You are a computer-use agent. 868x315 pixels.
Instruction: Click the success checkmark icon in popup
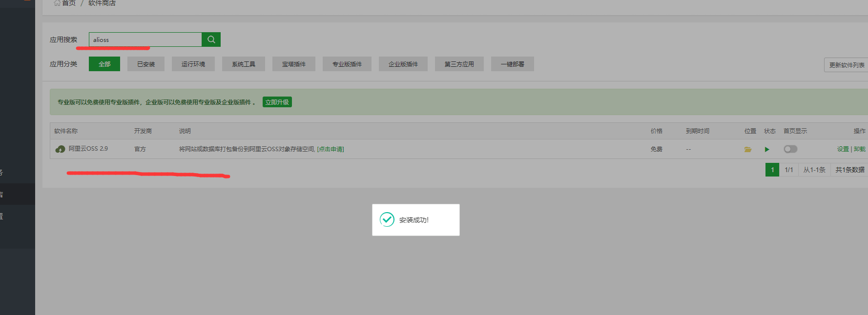pyautogui.click(x=387, y=219)
